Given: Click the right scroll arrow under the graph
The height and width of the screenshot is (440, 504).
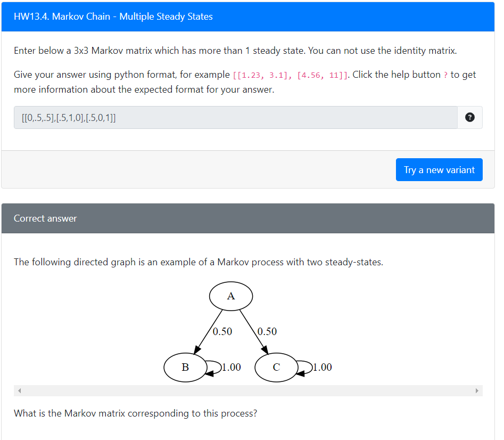Looking at the screenshot, I should click(x=477, y=390).
